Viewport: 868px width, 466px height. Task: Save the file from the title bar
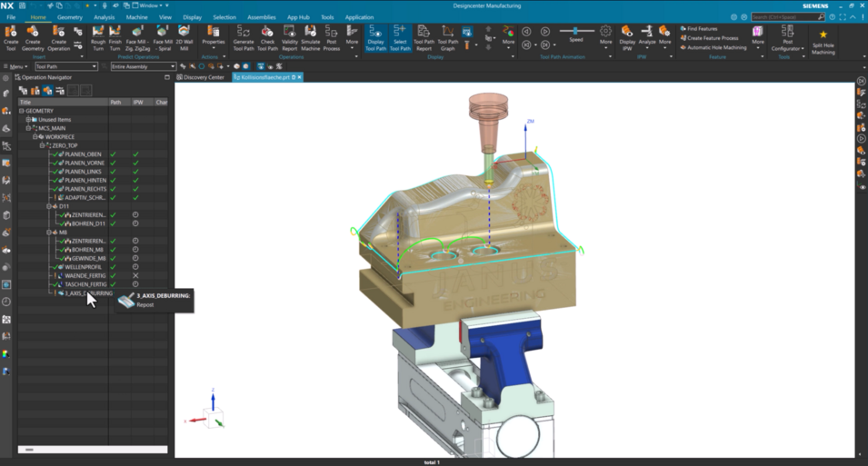point(23,5)
